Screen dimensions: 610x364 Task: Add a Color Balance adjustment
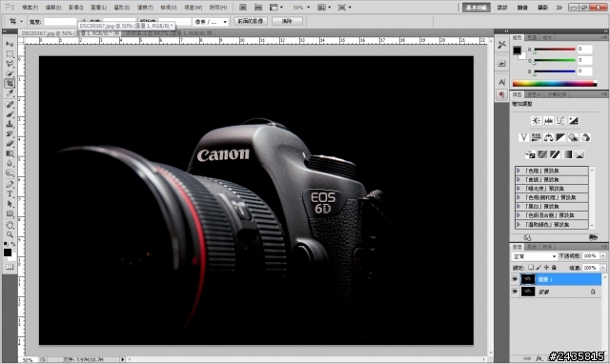pos(549,137)
